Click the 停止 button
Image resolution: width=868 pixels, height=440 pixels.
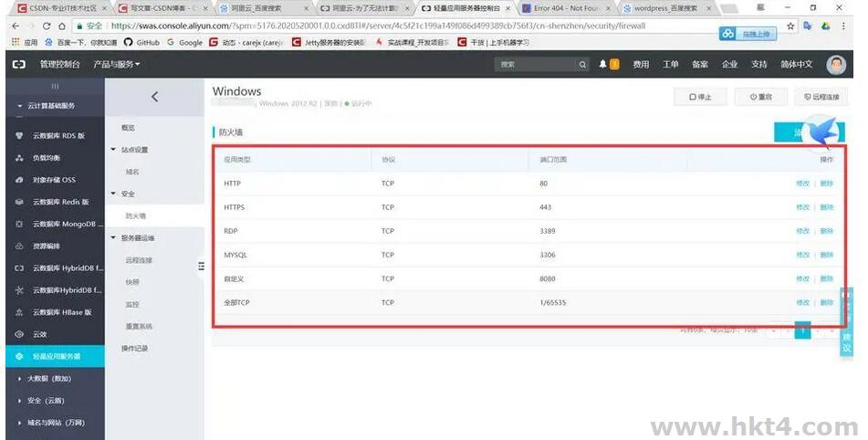click(x=700, y=97)
